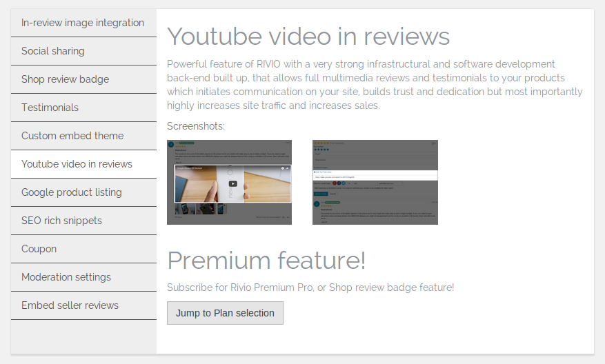605x364 pixels.
Task: Open Google product listing tab
Action: (x=83, y=192)
